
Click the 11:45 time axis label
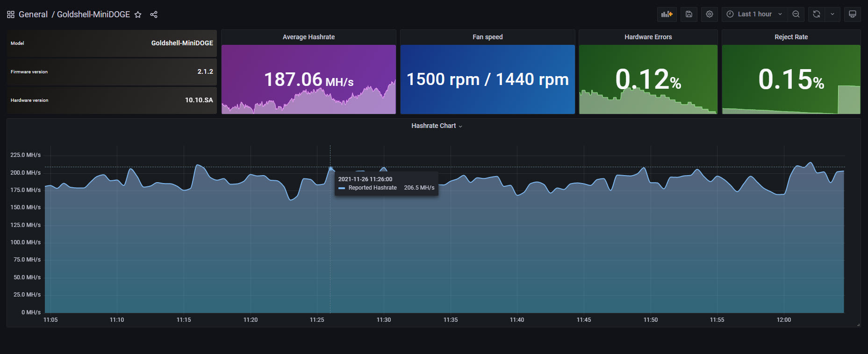pyautogui.click(x=584, y=320)
